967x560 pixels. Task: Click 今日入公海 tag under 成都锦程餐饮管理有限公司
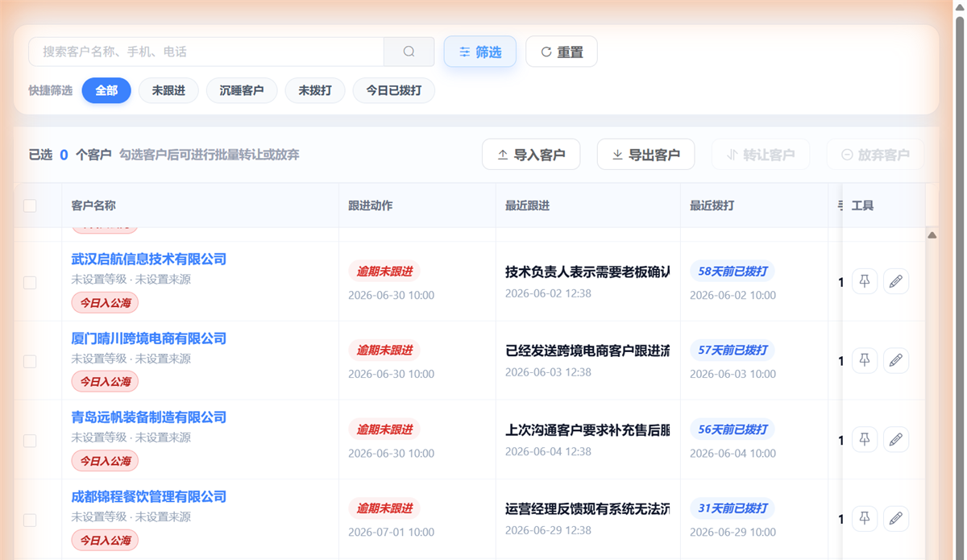point(105,540)
